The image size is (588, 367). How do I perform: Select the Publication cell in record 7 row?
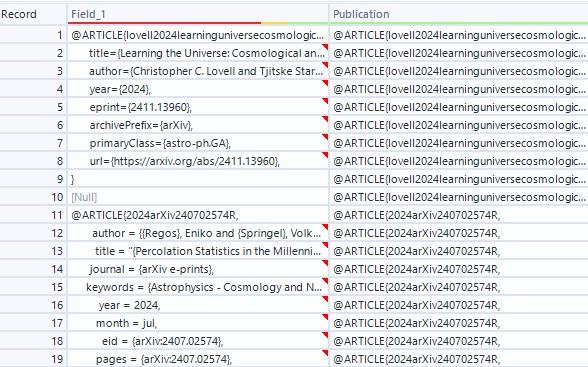(459, 143)
